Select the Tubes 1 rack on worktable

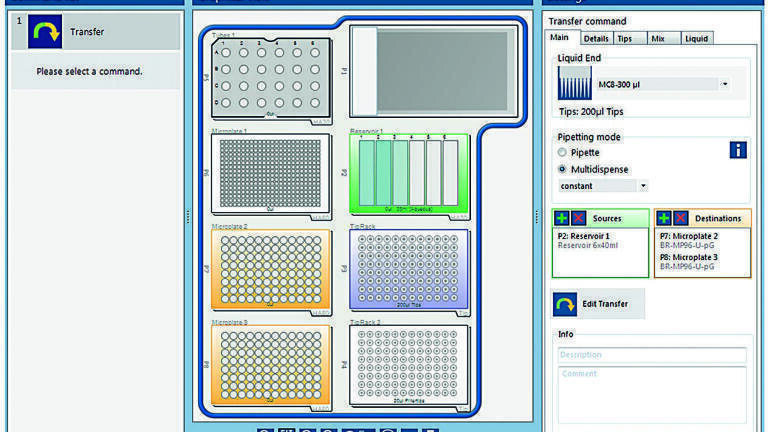tap(271, 78)
